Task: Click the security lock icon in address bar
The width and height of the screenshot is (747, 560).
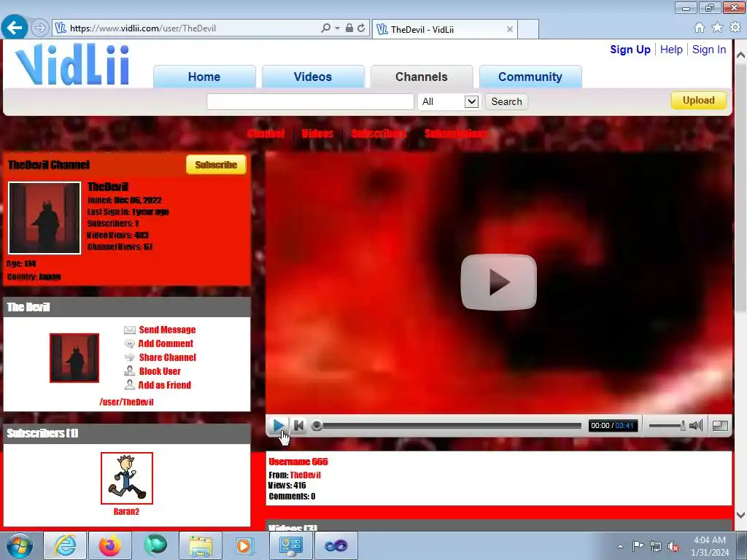Action: click(349, 28)
